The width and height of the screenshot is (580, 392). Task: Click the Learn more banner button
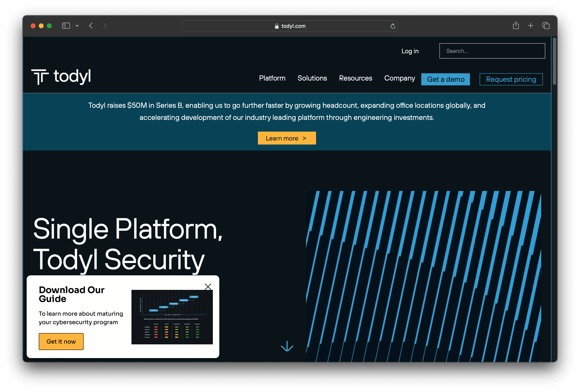coord(287,138)
